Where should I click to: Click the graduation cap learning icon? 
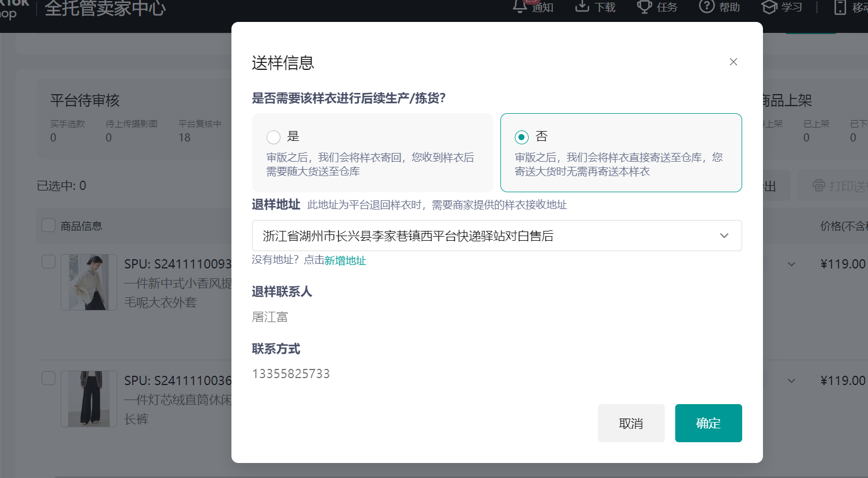tap(769, 6)
